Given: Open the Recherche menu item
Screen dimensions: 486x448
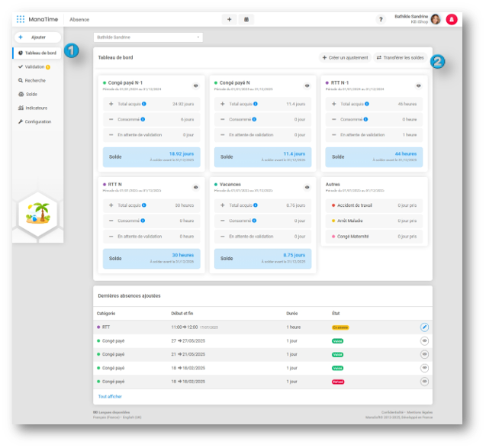Looking at the screenshot, I should click(32, 80).
